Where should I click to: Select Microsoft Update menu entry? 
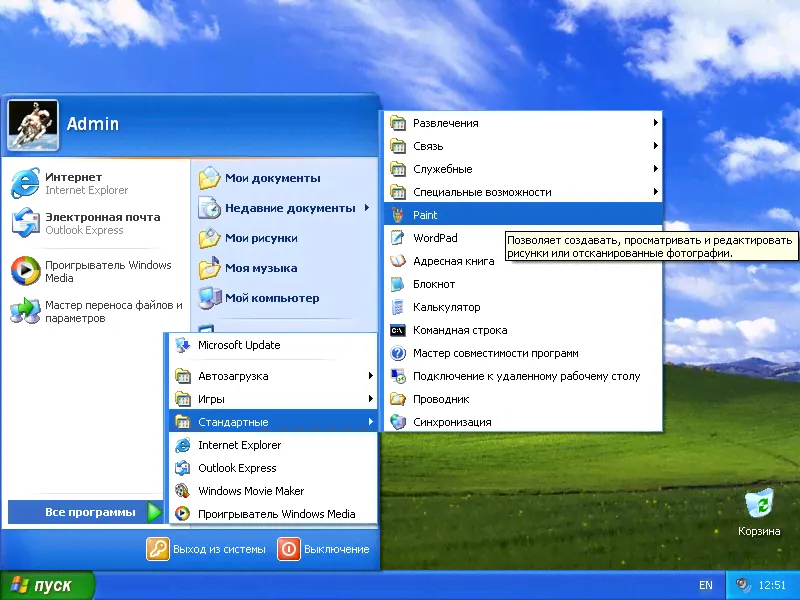[239, 345]
